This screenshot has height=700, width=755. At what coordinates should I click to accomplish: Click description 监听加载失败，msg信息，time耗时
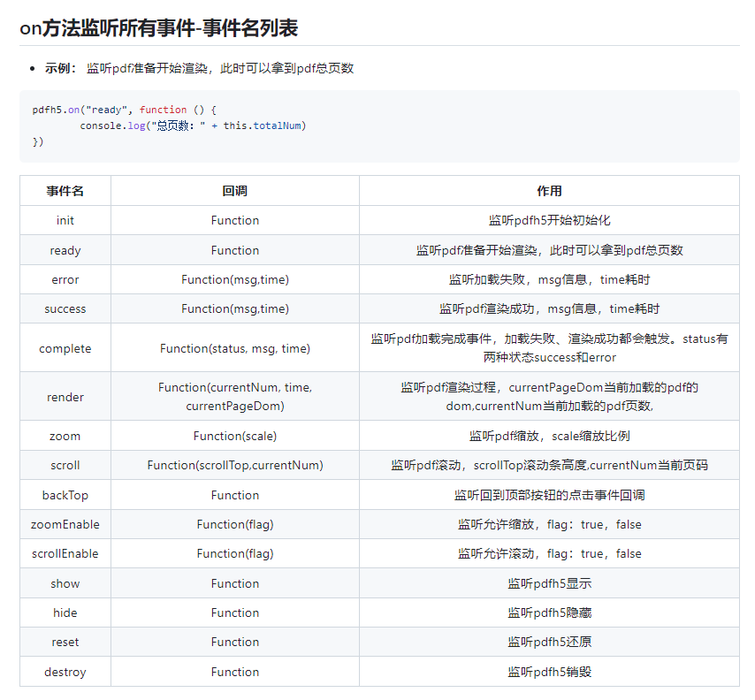[549, 279]
